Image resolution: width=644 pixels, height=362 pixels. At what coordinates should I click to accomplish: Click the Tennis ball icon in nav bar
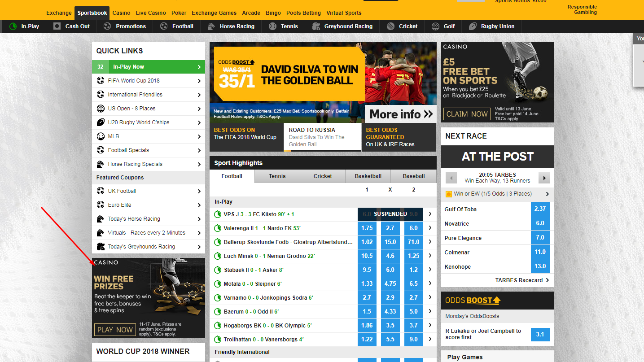(x=272, y=26)
